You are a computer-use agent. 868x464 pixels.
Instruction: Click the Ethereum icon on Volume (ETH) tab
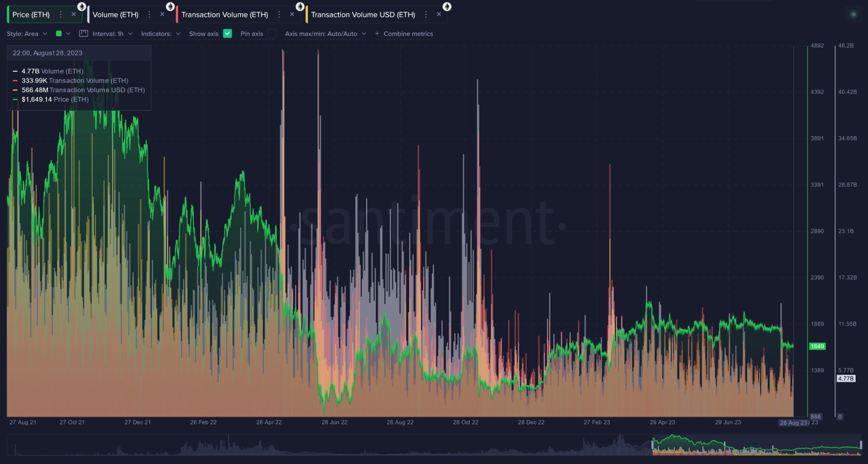point(170,6)
